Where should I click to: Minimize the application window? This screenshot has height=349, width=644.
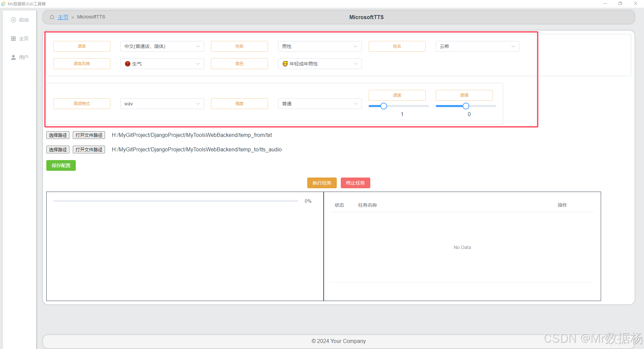tap(605, 4)
